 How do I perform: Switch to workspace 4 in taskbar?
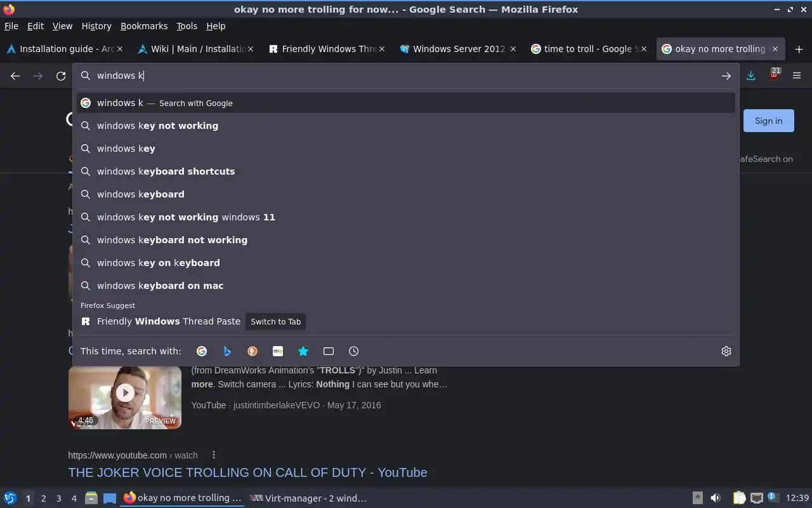click(x=74, y=498)
